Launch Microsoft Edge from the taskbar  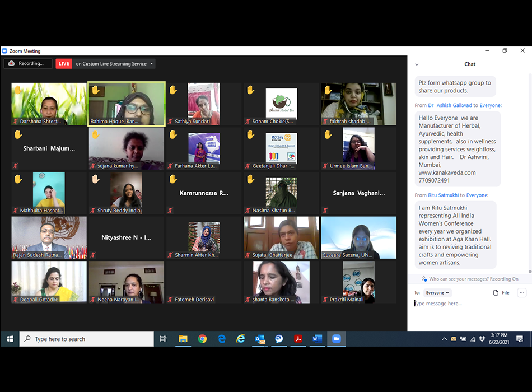coord(222,339)
